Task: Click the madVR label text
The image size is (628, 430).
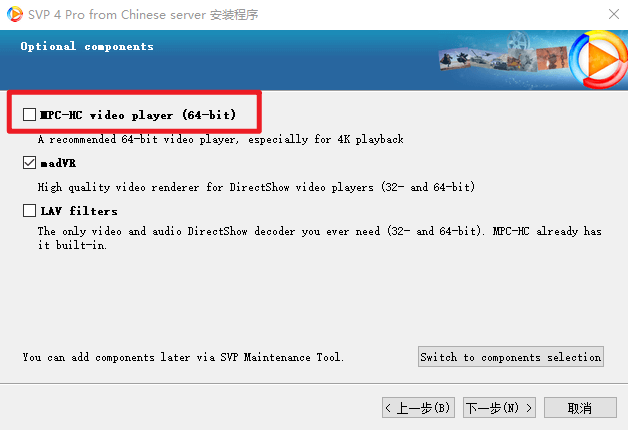Action: 58,163
